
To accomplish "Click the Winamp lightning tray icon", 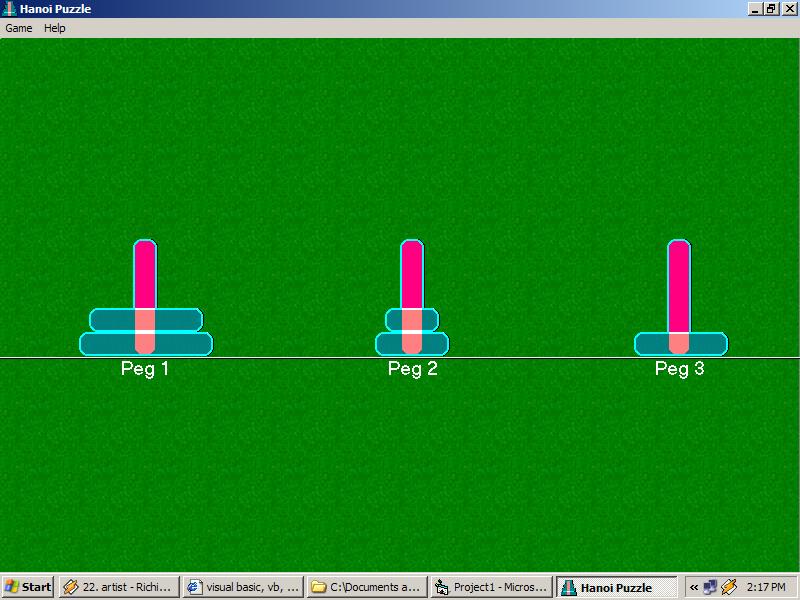I will click(x=728, y=587).
